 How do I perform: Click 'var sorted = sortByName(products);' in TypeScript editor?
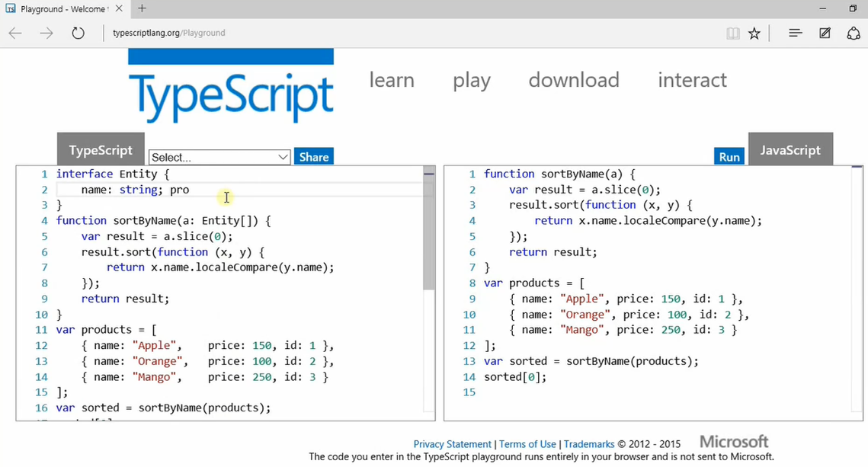(x=163, y=408)
